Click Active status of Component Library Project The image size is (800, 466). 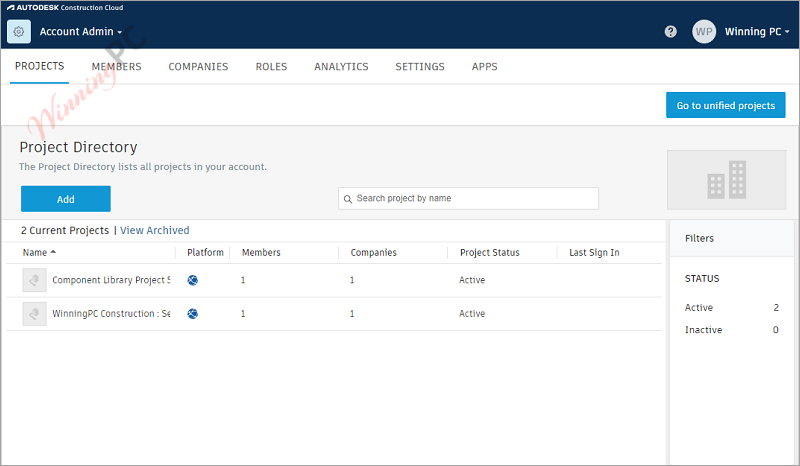[472, 280]
